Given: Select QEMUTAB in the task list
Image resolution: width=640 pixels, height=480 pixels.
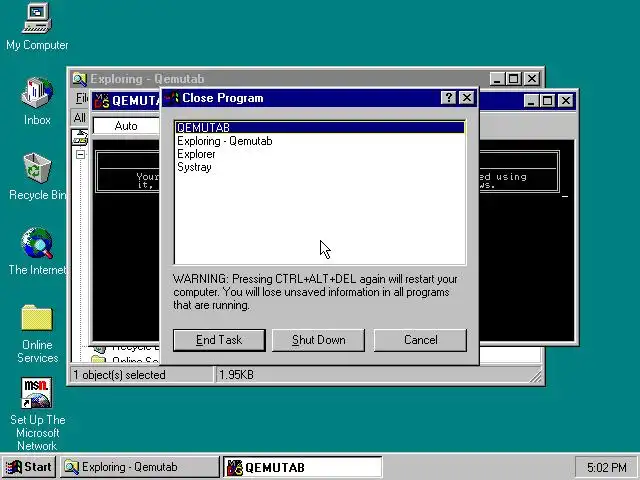Looking at the screenshot, I should coord(320,127).
